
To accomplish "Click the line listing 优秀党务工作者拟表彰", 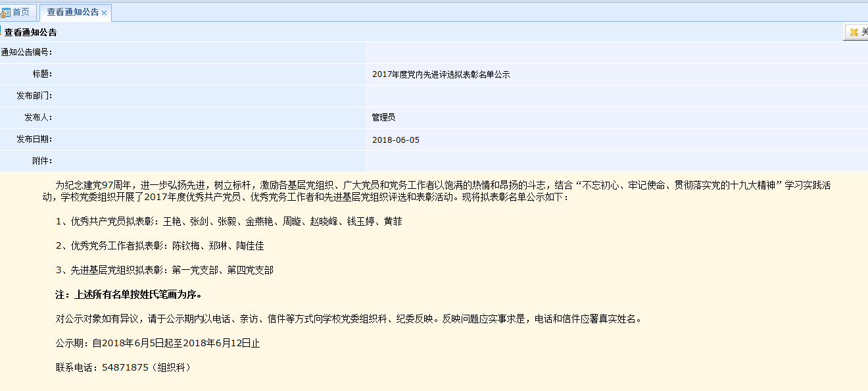I will (160, 246).
